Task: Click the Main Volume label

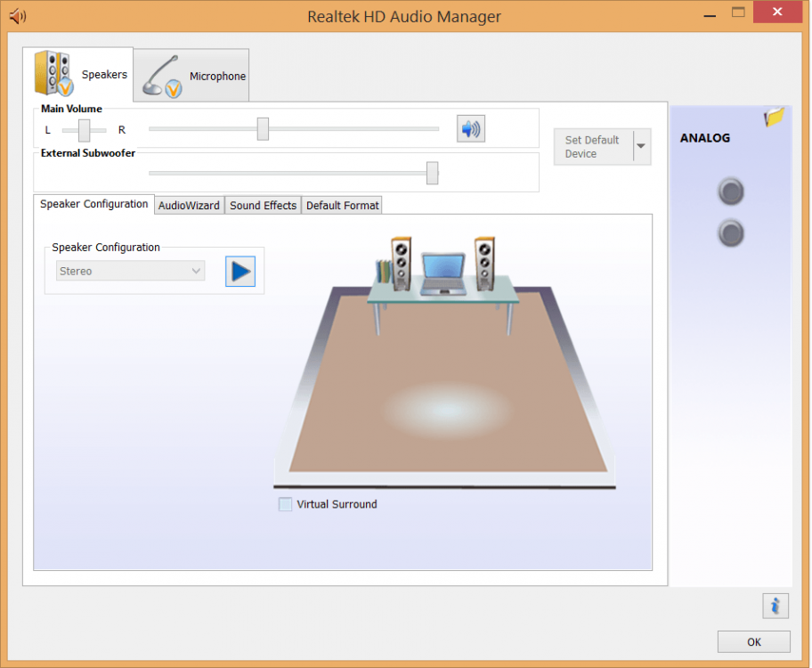Action: pos(71,109)
